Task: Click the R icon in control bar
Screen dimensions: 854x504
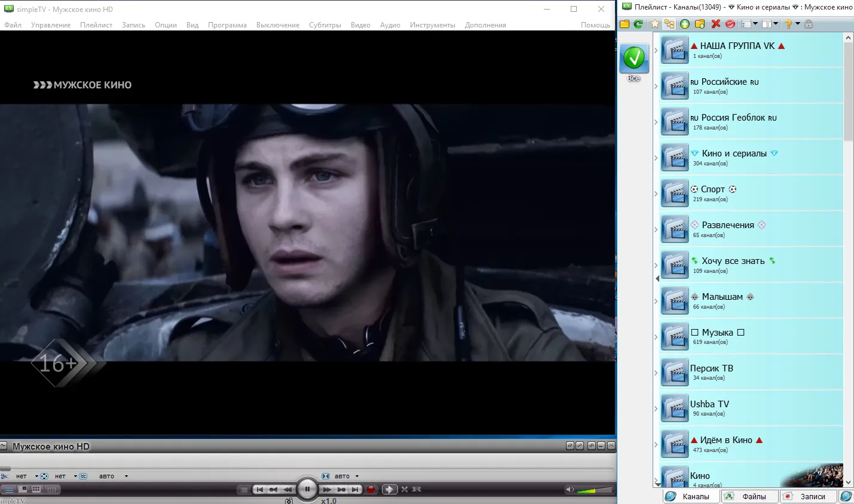Action: 417,489
